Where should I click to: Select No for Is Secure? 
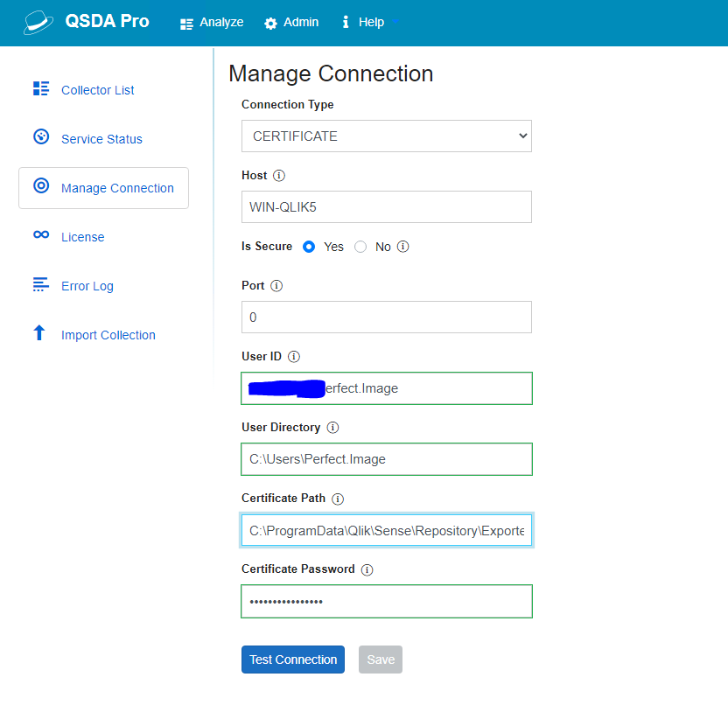click(x=360, y=247)
